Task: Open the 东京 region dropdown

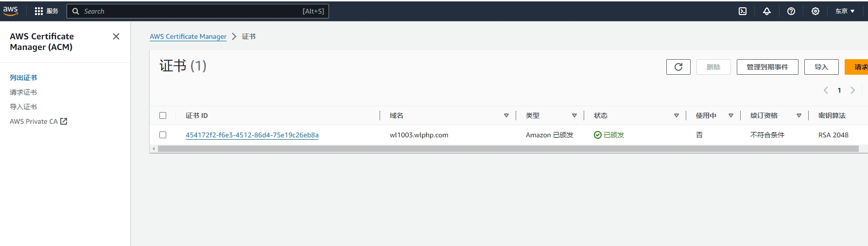Action: point(845,11)
